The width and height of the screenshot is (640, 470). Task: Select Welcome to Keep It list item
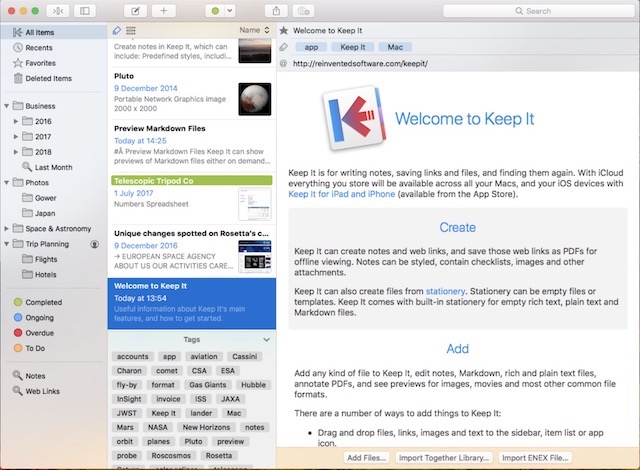tap(192, 304)
